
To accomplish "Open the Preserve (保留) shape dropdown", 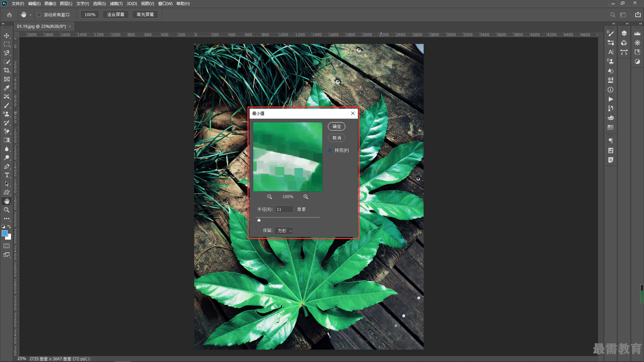I will [x=284, y=231].
